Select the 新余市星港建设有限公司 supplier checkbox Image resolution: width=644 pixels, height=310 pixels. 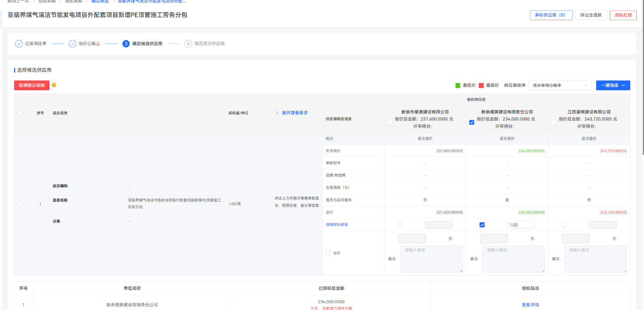tap(390, 122)
